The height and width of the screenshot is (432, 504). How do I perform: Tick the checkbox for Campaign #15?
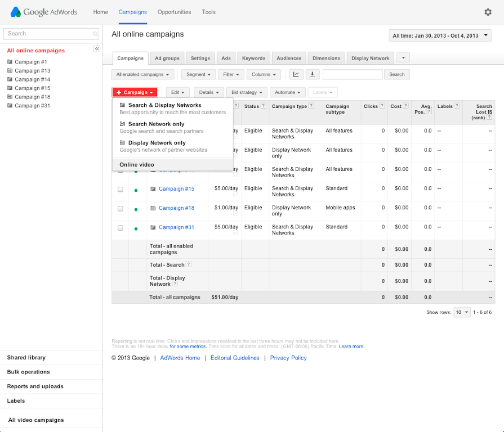click(121, 190)
